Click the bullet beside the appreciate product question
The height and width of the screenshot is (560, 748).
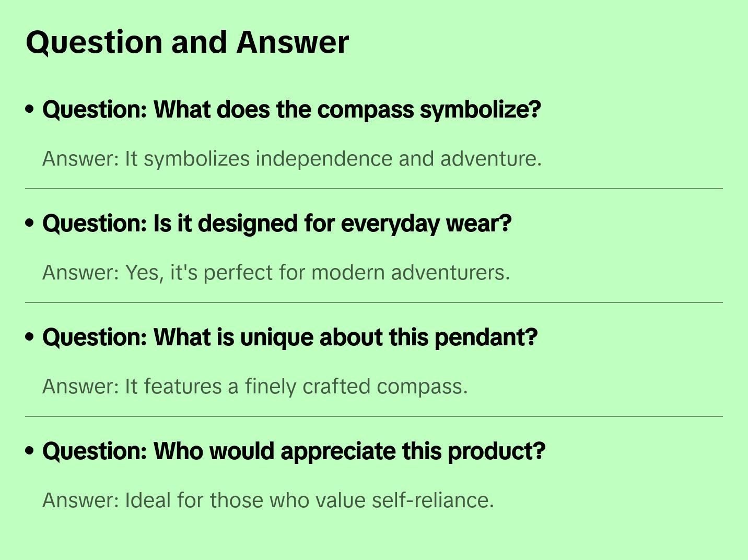click(x=30, y=451)
